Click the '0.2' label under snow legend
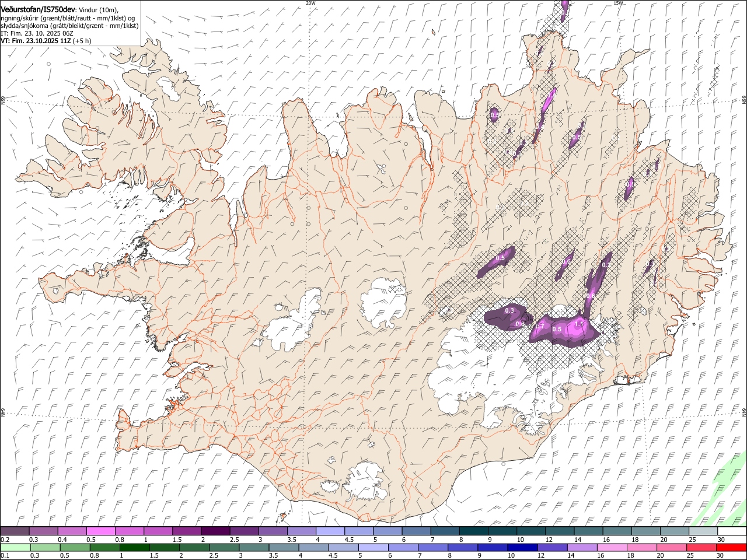This screenshot has width=747, height=560. [5, 540]
